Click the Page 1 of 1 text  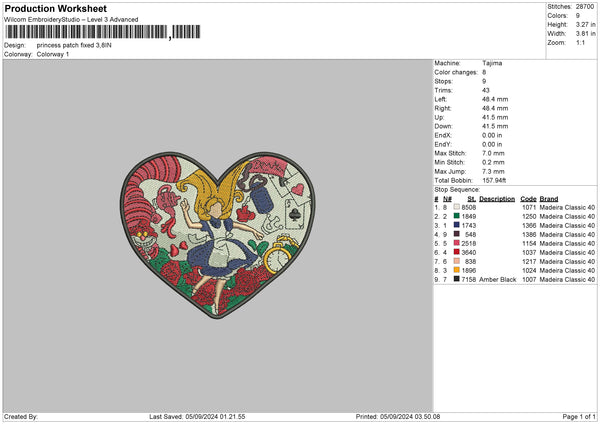pyautogui.click(x=579, y=416)
